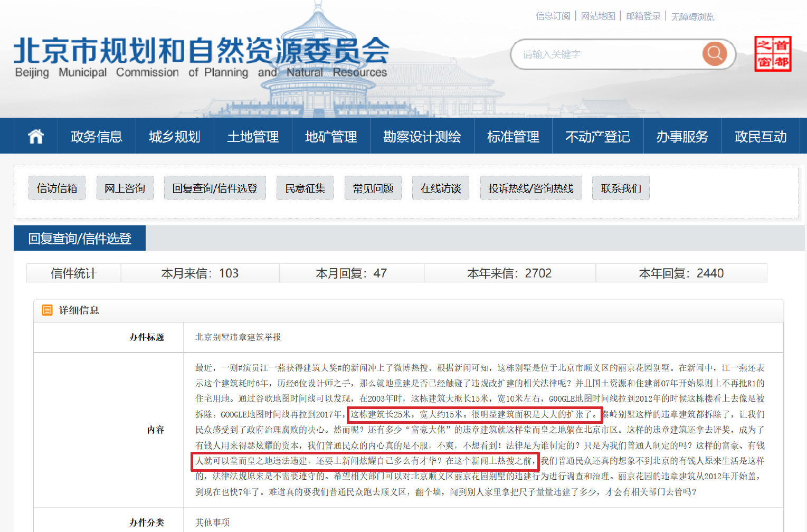807x532 pixels.
Task: Click the document icon beside 详细信息
Action: tap(47, 310)
